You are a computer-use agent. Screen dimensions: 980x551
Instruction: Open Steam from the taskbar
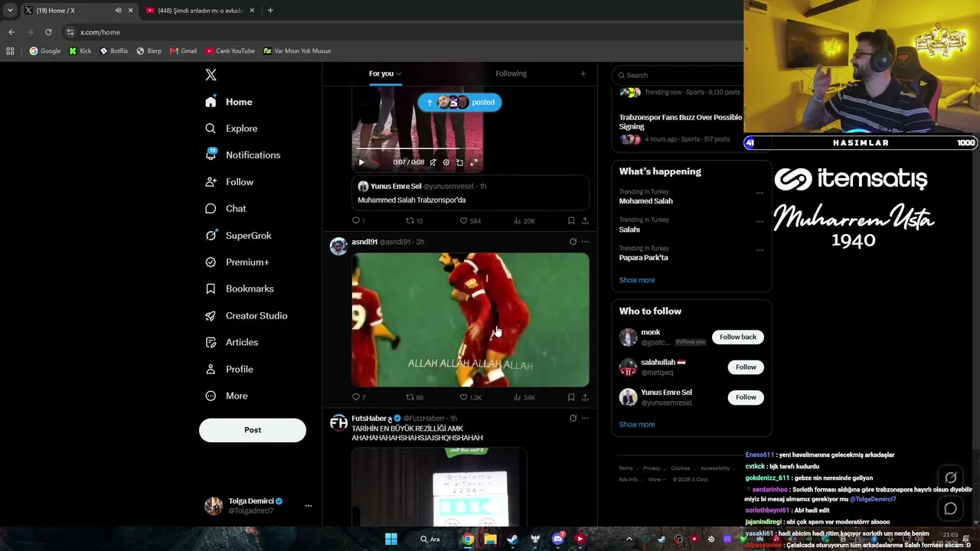512,539
